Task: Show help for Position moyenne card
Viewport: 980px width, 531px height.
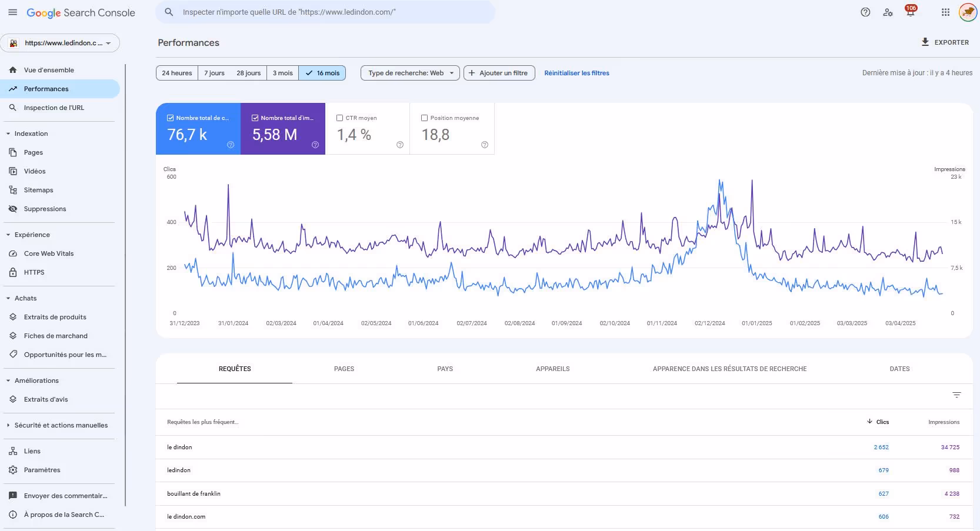Action: point(485,145)
